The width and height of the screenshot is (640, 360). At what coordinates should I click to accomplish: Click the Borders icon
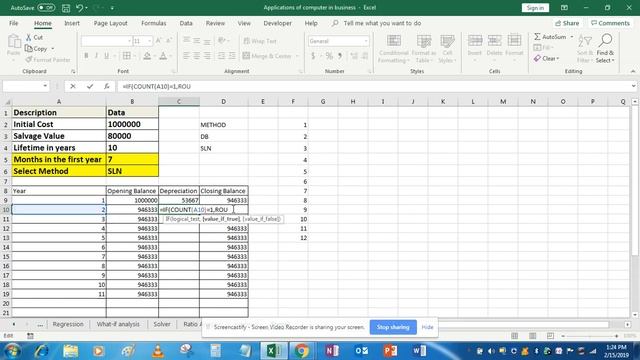pos(127,56)
